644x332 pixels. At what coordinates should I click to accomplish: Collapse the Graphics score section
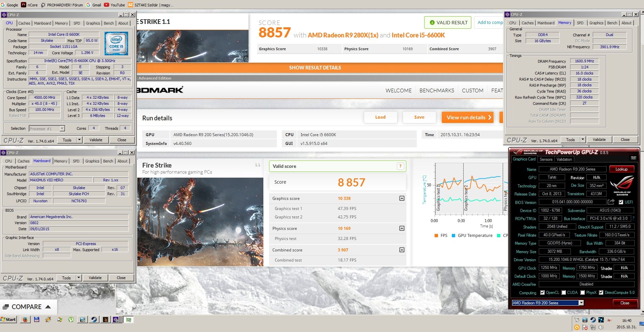402,198
